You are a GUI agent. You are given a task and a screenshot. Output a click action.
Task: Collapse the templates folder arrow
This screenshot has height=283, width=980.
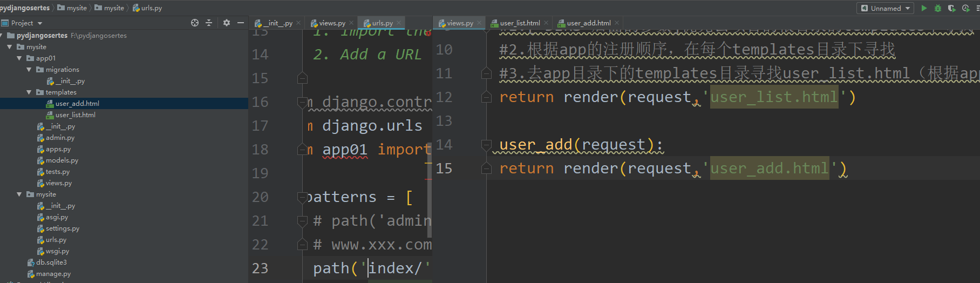29,92
